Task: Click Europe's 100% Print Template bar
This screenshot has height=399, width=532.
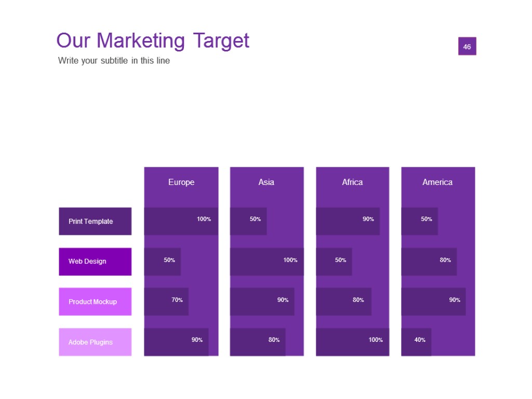Action: coord(181,221)
